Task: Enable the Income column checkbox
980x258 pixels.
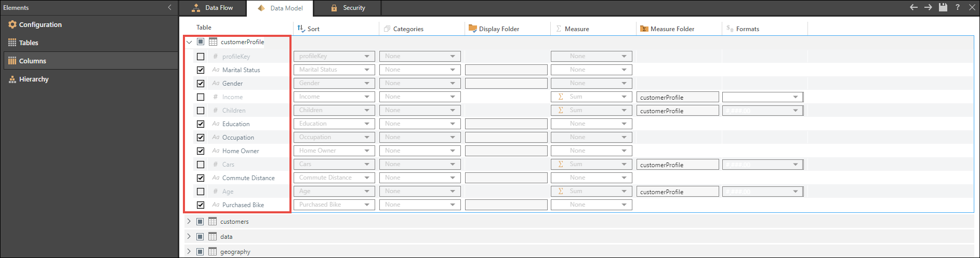Action: [201, 97]
